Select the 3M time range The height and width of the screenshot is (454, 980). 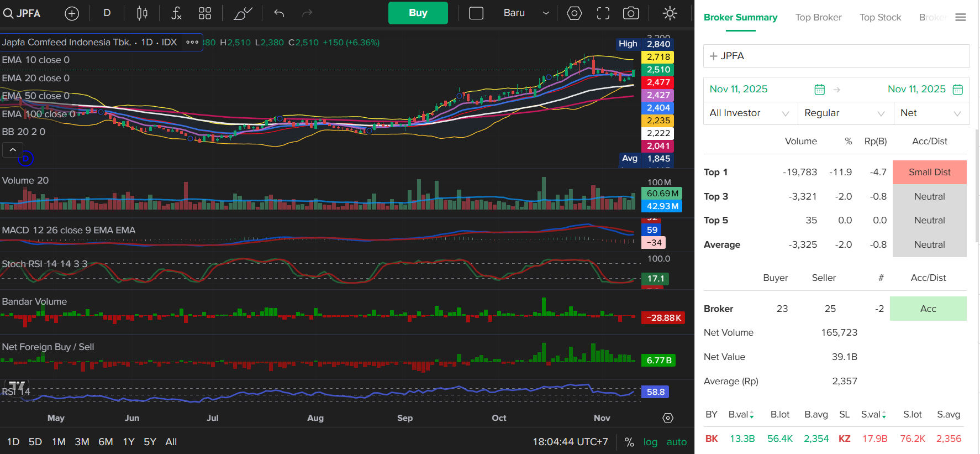[x=82, y=442]
